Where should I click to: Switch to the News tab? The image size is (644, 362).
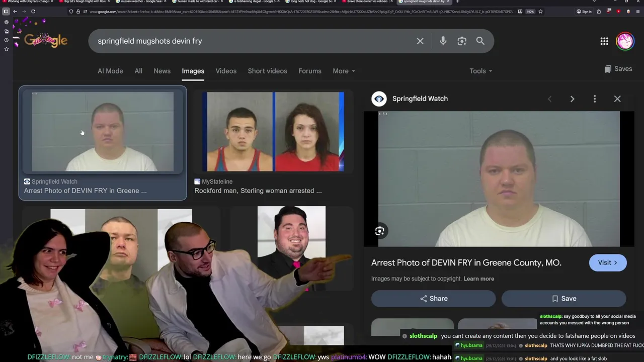click(x=162, y=71)
